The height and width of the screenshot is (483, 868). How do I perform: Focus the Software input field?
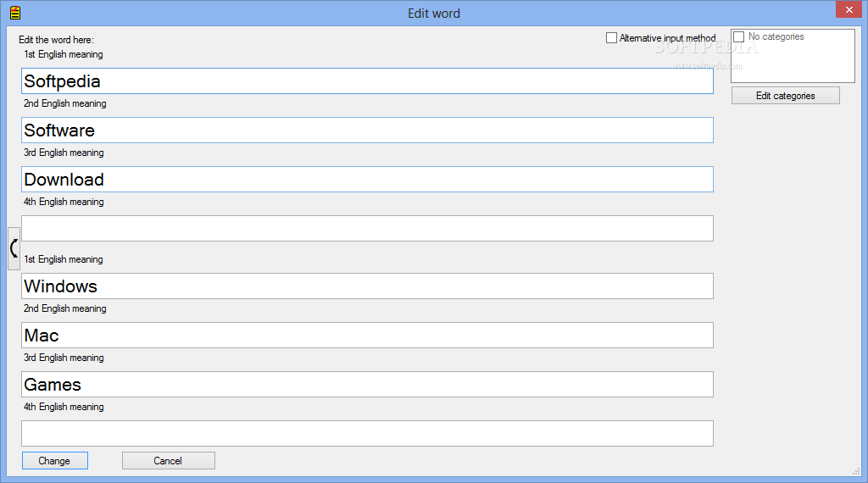[x=367, y=130]
